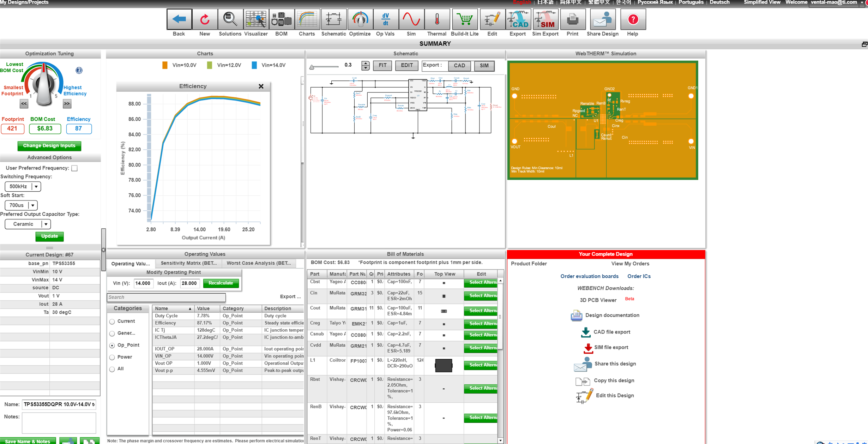Open the Solutions magnifier icon
The width and height of the screenshot is (868, 444).
coord(230,19)
